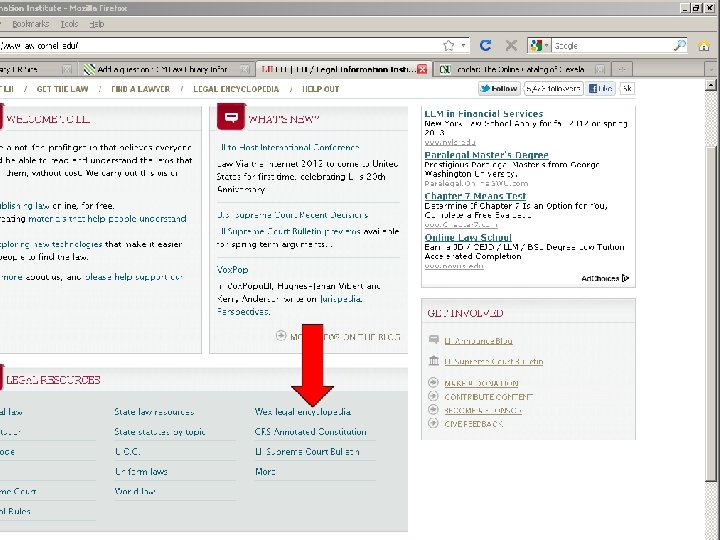Open CONTRIBUTE CONTENT link
Viewport: 720px width, 540px height.
point(489,397)
